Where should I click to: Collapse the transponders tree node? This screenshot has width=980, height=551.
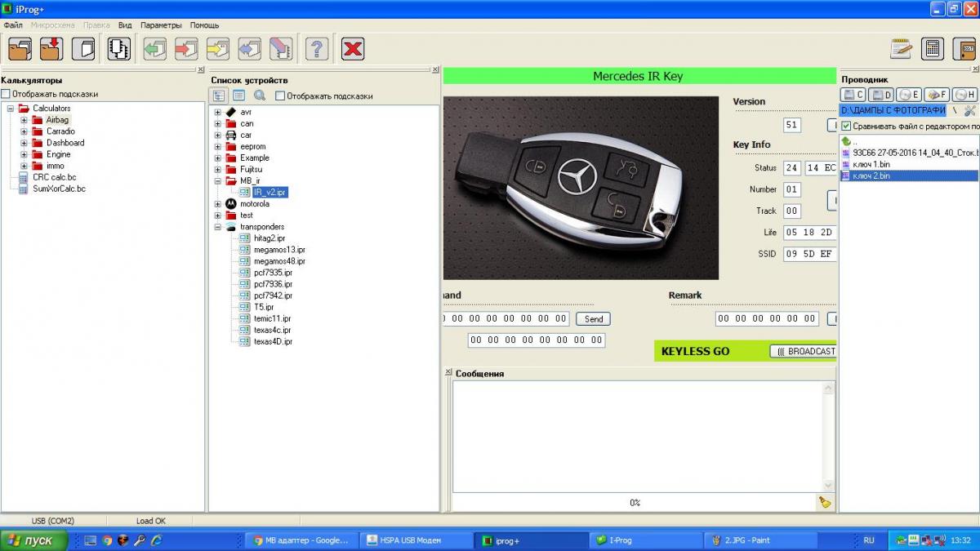point(218,227)
